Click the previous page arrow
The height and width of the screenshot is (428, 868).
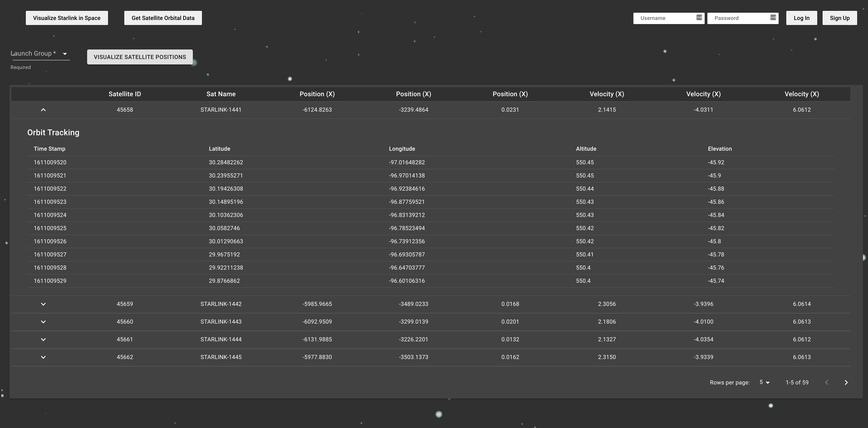pyautogui.click(x=826, y=382)
